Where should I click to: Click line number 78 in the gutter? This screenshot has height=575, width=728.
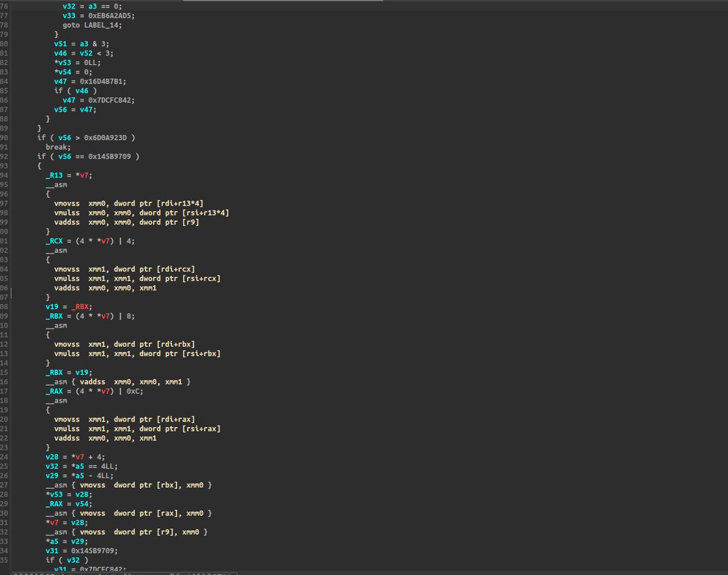coord(4,25)
